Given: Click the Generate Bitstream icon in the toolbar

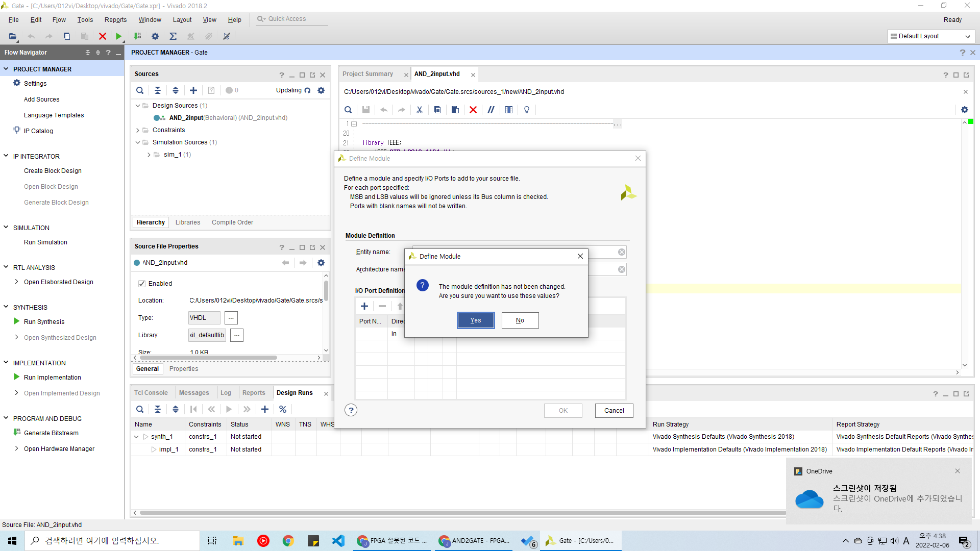Looking at the screenshot, I should click(137, 36).
